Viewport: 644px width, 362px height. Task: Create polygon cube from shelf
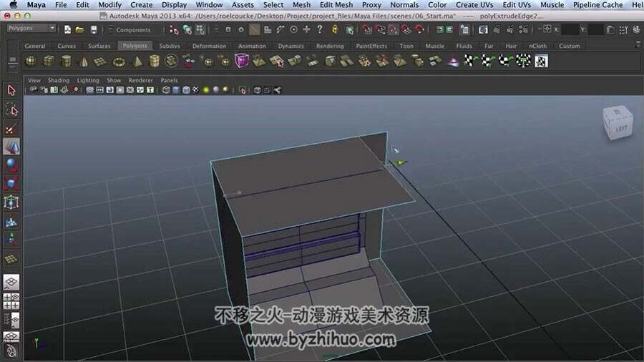pyautogui.click(x=49, y=62)
